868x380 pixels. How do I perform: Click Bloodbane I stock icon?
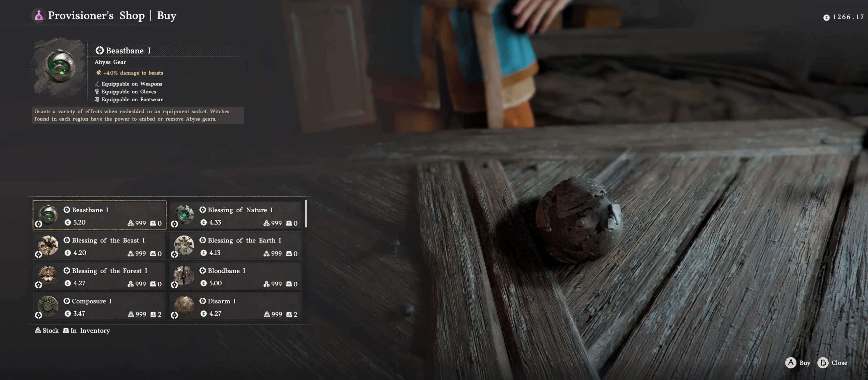[x=266, y=284]
